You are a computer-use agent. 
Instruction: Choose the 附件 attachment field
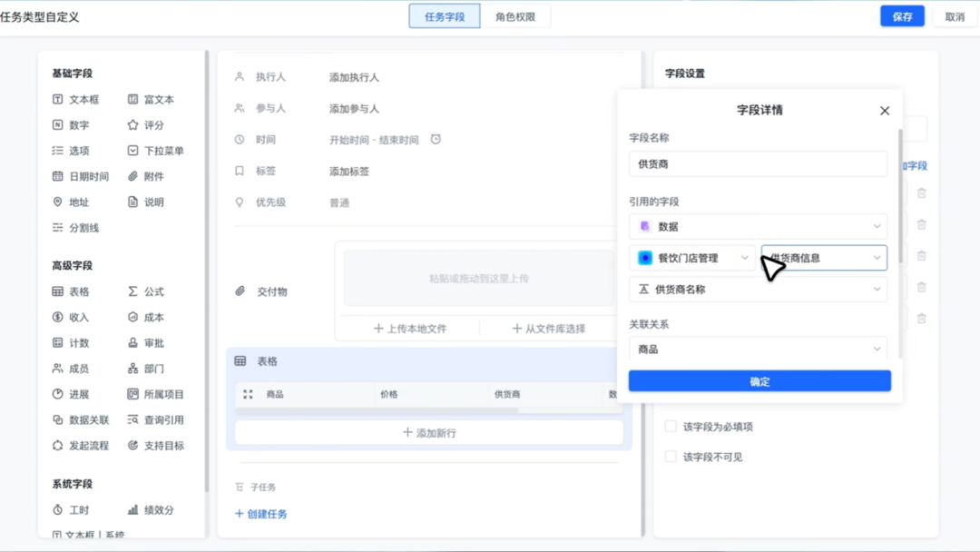click(145, 176)
